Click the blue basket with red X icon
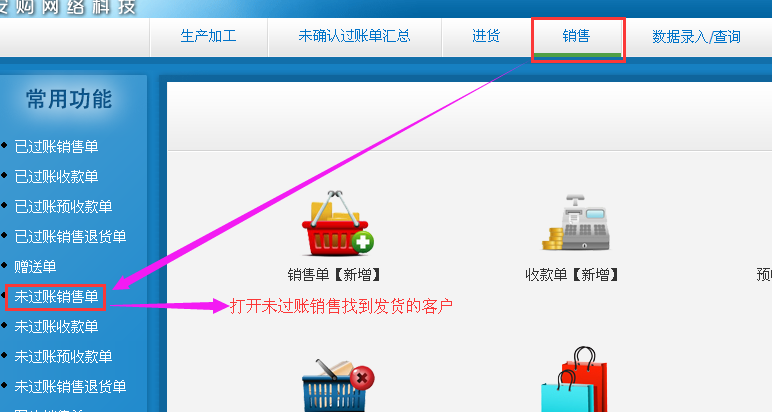This screenshot has width=772, height=412. [x=338, y=386]
